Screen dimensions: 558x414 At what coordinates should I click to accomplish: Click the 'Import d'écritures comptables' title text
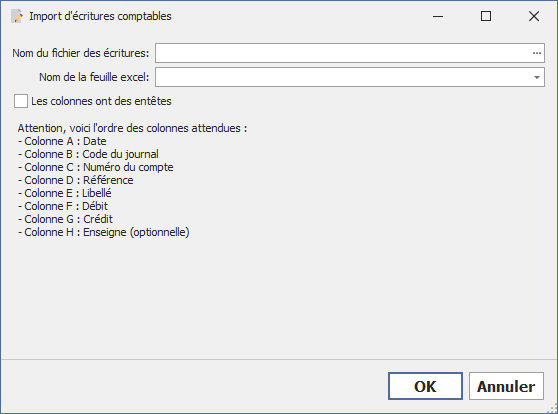click(100, 16)
